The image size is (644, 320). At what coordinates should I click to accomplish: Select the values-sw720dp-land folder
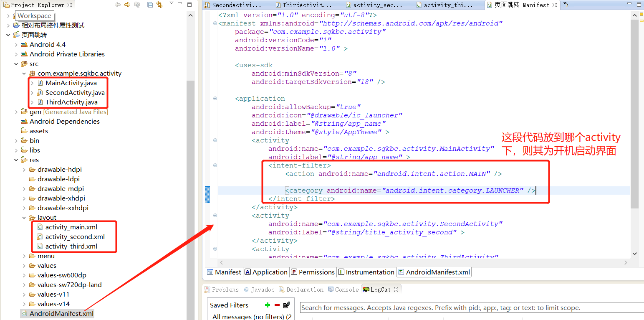pos(65,284)
